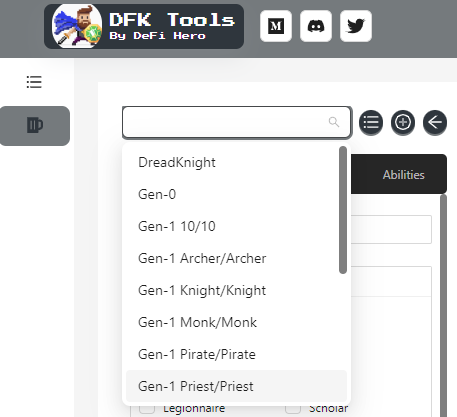This screenshot has width=457, height=417.
Task: Click the search magnifier icon
Action: click(334, 122)
